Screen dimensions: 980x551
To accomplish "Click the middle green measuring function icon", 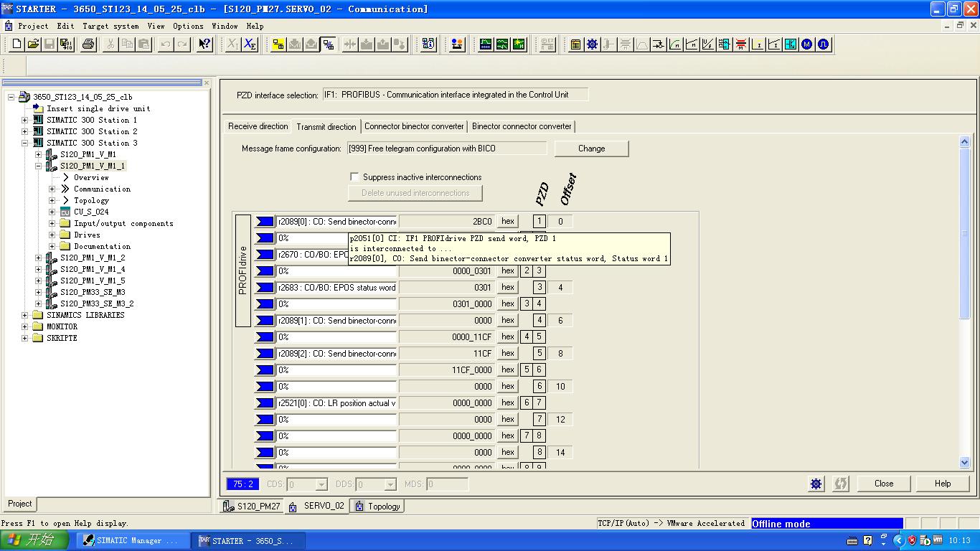I will click(502, 44).
